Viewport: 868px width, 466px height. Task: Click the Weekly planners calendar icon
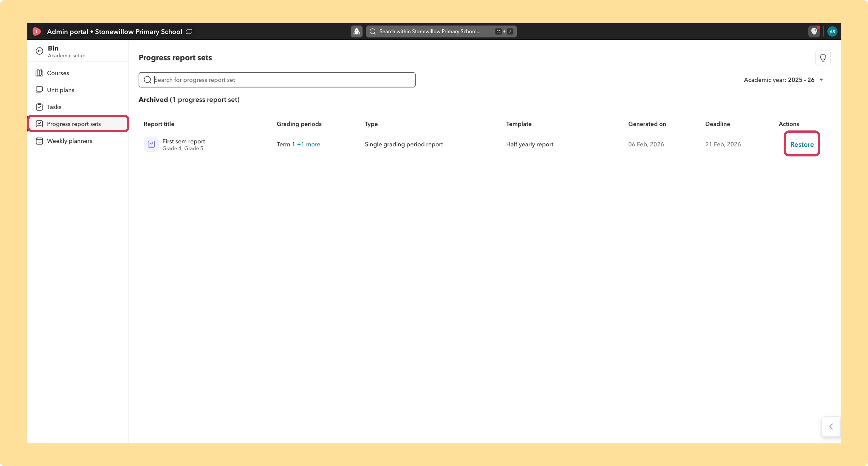39,141
